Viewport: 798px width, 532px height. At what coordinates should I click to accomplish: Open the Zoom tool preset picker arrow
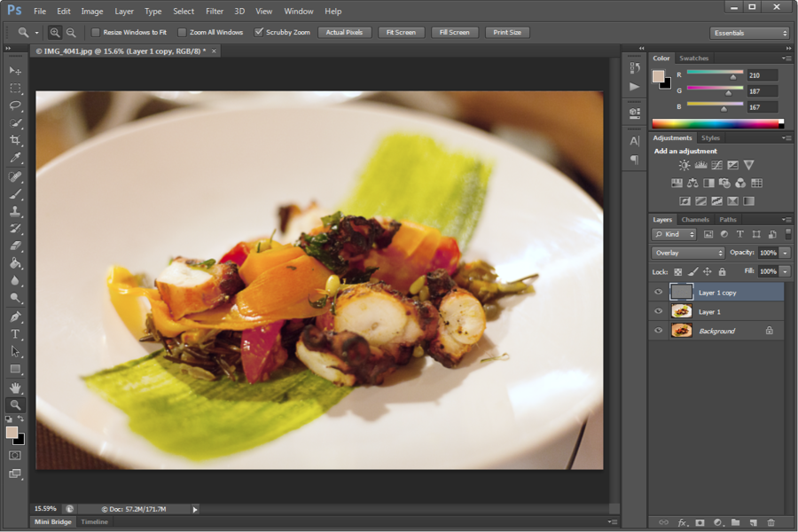coord(36,33)
